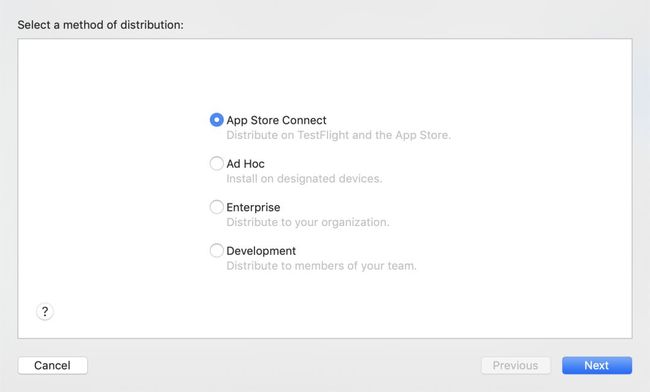The image size is (650, 392).
Task: Click the Ad Hoc label text
Action: click(245, 164)
